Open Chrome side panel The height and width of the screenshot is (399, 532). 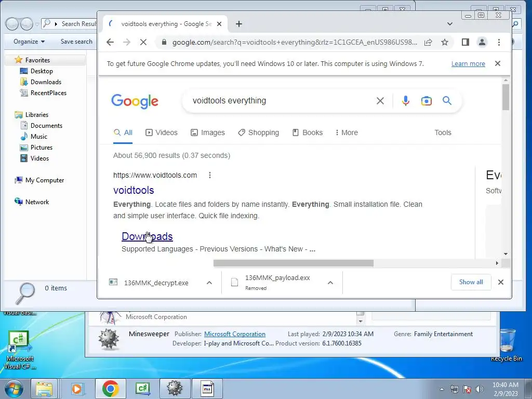(x=465, y=42)
